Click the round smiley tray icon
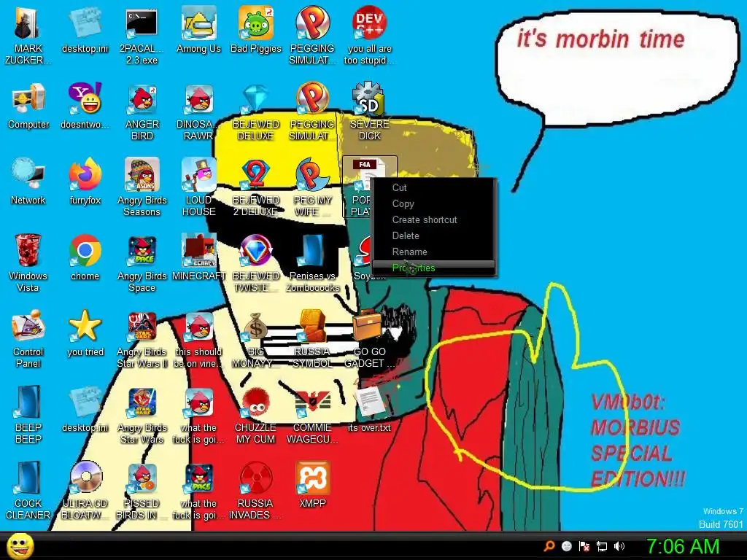747x560 pixels. [x=566, y=546]
